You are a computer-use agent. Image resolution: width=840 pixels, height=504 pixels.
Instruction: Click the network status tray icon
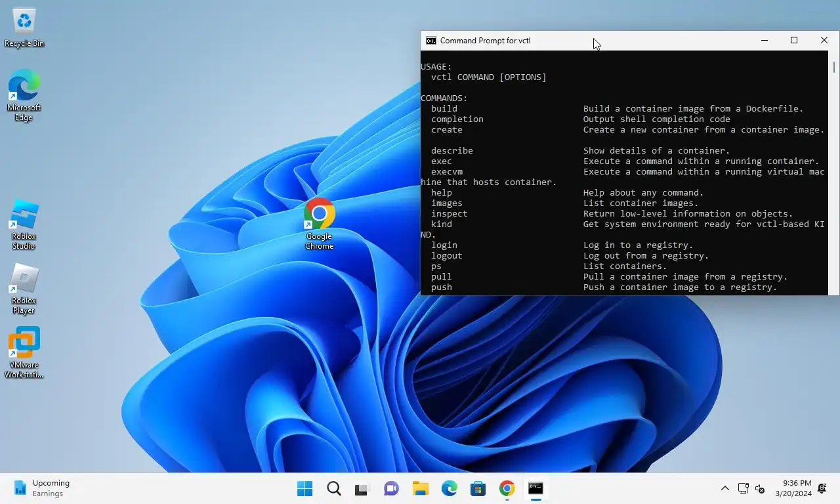point(743,488)
